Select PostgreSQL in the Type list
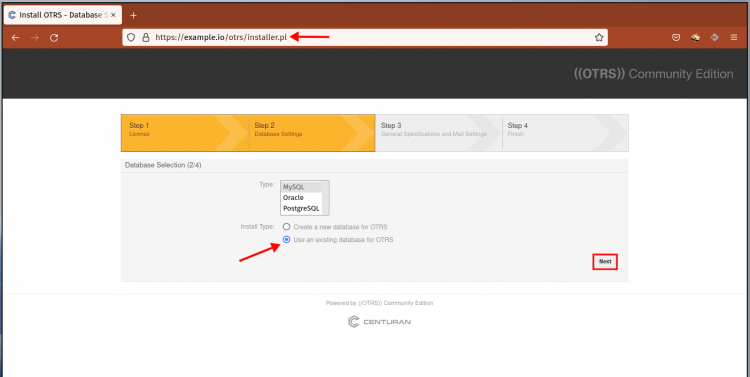The height and width of the screenshot is (377, 750). point(301,209)
